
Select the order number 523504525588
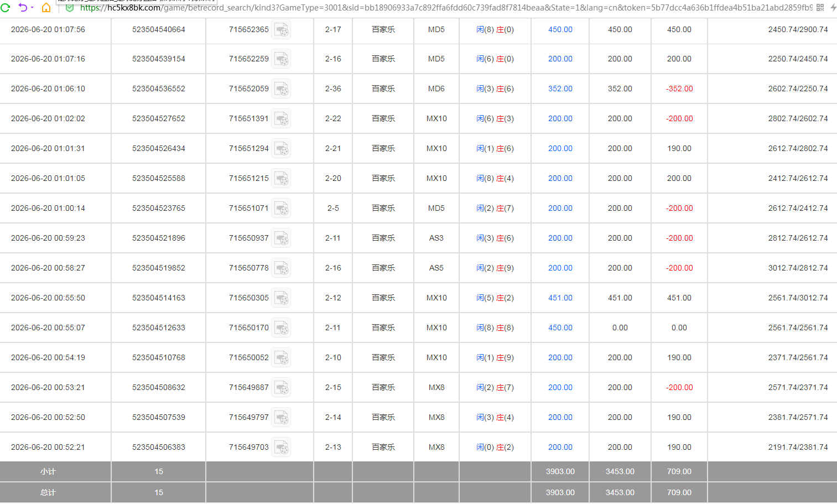(x=159, y=178)
